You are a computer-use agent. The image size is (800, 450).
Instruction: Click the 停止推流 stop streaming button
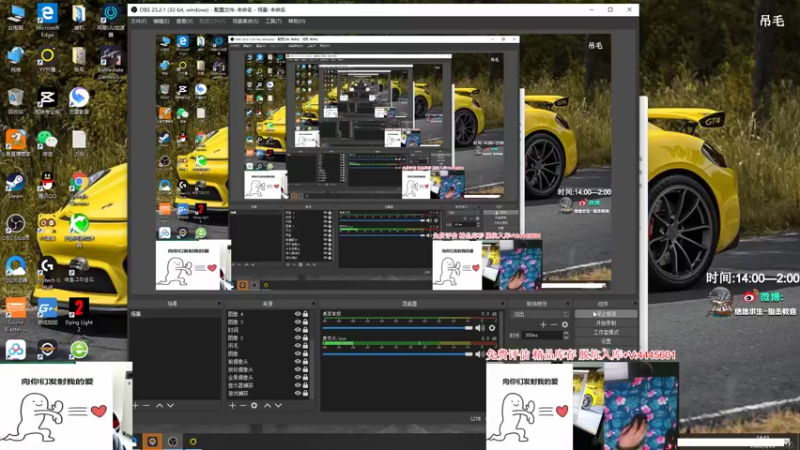coord(606,314)
